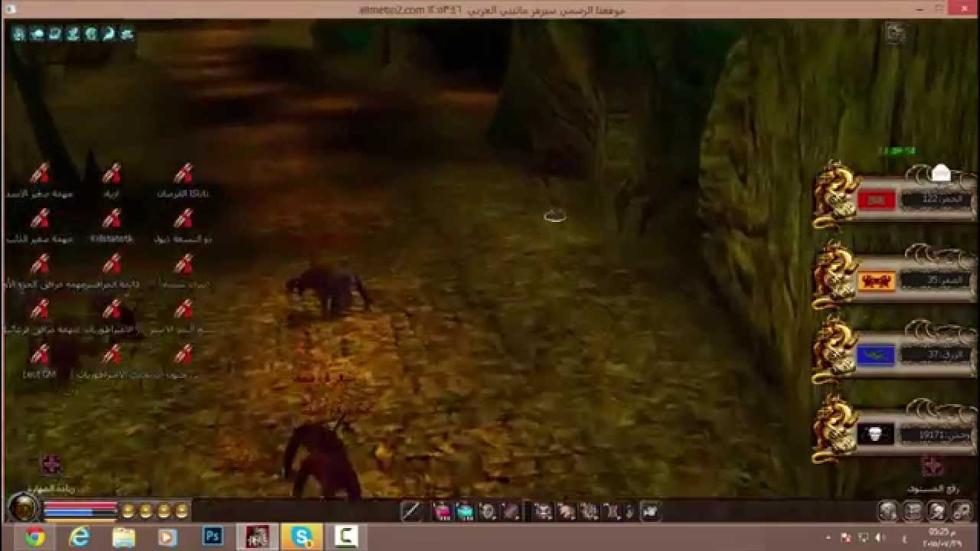Open the media player taskbar icon
Screen dimensions: 980x551
pos(168,537)
